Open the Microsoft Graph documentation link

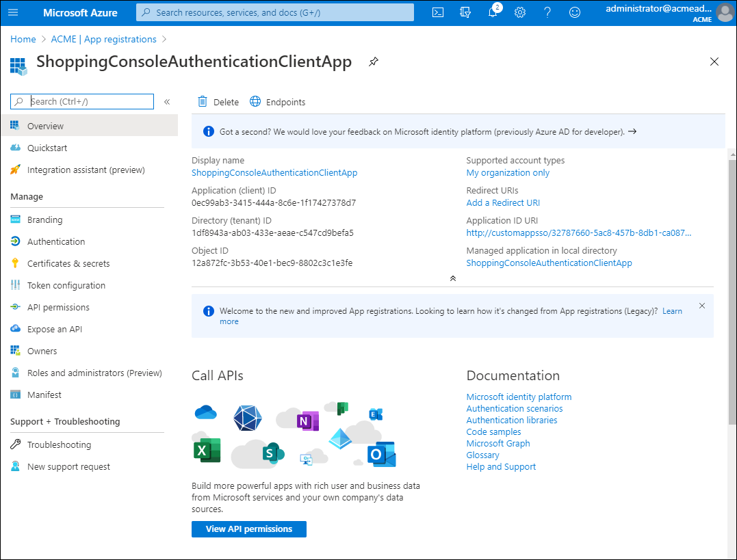tap(498, 443)
